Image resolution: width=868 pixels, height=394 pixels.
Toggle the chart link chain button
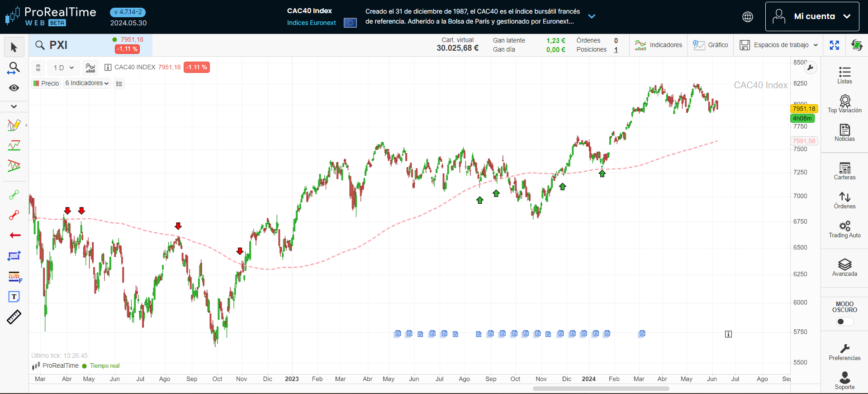click(38, 67)
